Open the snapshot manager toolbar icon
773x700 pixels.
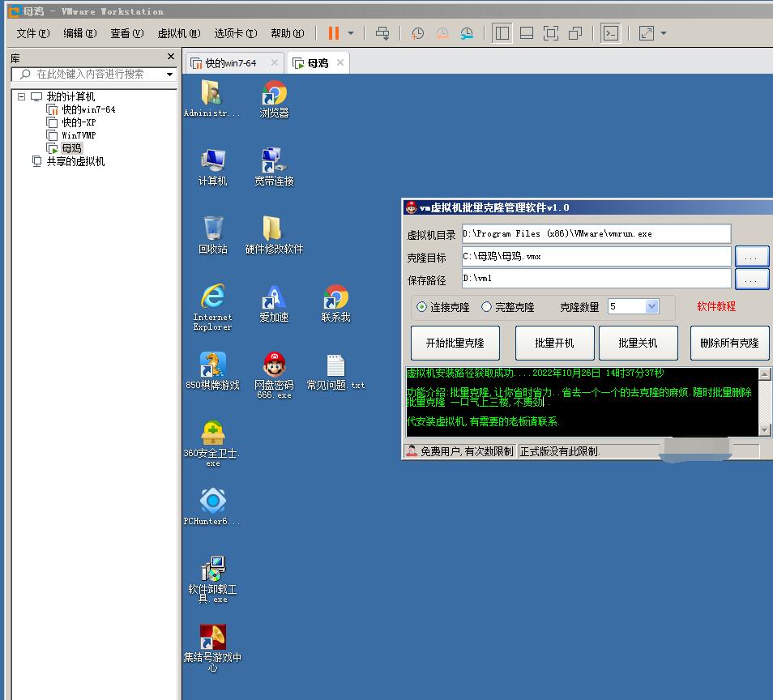coord(467,33)
